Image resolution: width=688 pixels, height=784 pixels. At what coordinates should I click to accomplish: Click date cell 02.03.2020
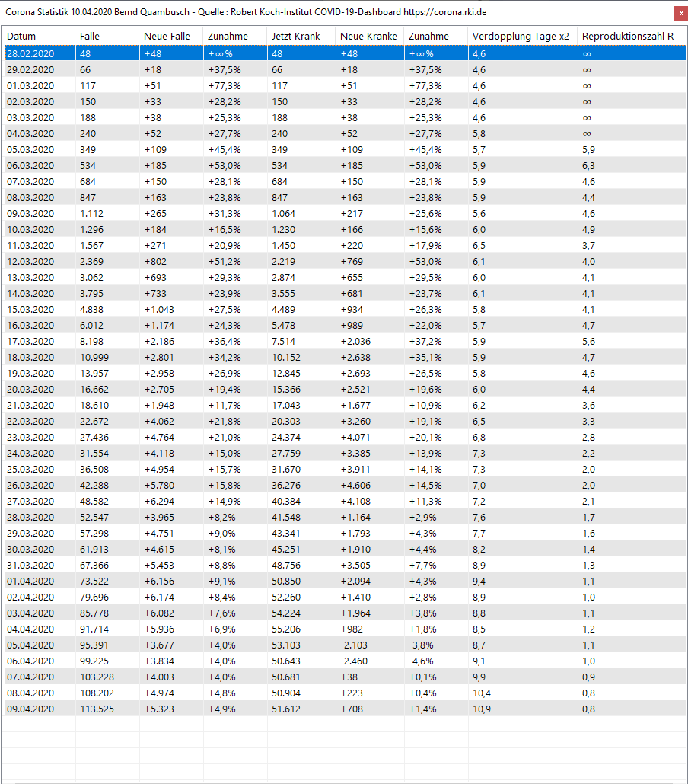tap(30, 101)
